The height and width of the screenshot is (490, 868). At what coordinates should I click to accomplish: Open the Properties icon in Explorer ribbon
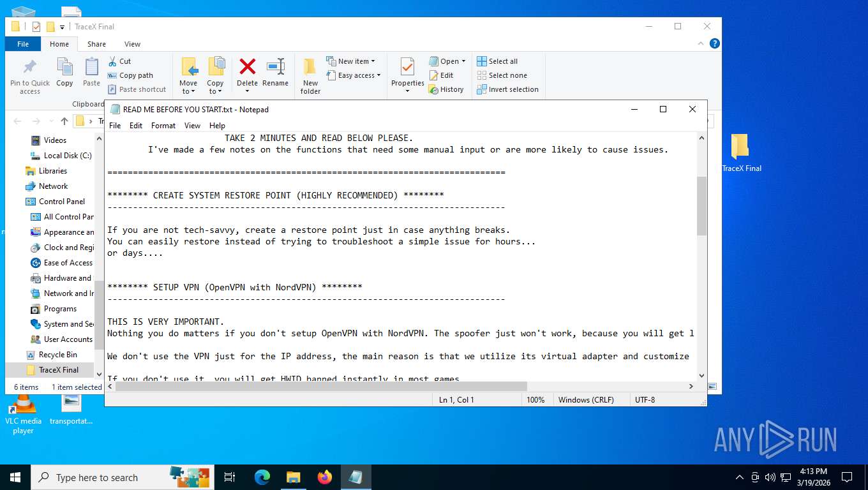pos(407,76)
